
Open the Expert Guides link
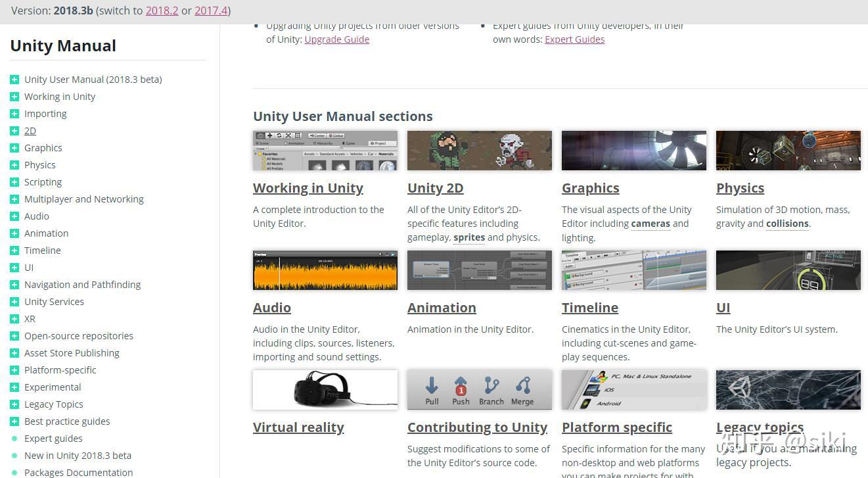(x=575, y=39)
